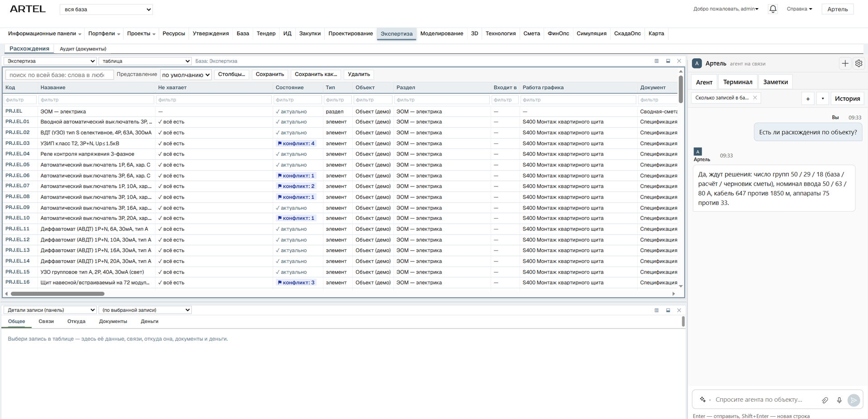Click the send message arrow icon
This screenshot has width=868, height=419.
pyautogui.click(x=854, y=400)
